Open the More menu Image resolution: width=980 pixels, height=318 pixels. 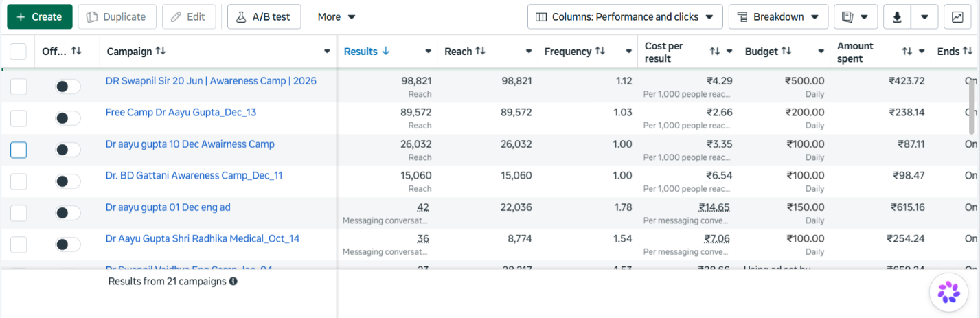click(337, 17)
